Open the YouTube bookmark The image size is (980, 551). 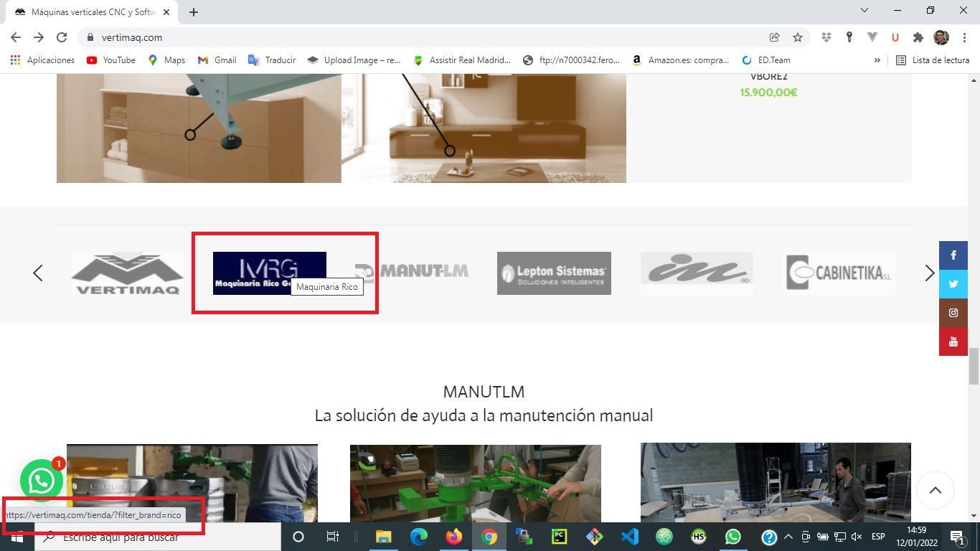pyautogui.click(x=111, y=60)
